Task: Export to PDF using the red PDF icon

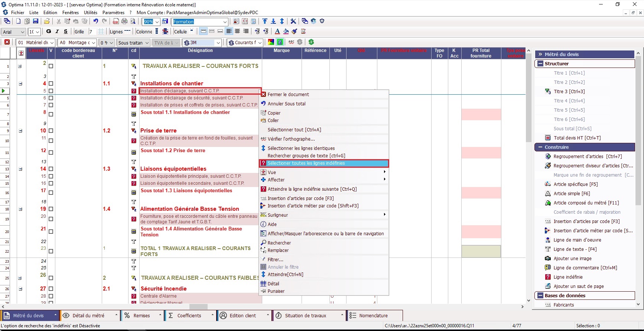Action: 116,22
